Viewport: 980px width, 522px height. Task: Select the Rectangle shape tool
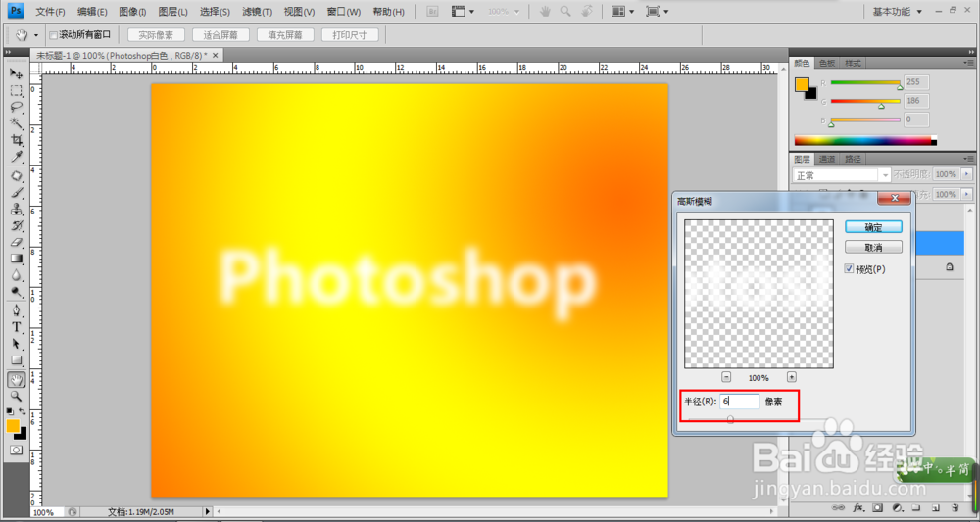17,360
